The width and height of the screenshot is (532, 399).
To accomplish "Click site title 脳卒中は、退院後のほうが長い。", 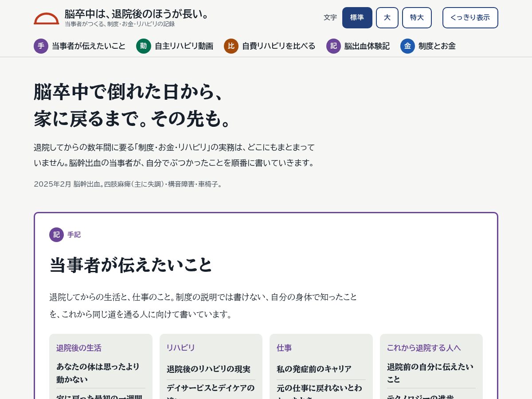I will click(x=137, y=14).
